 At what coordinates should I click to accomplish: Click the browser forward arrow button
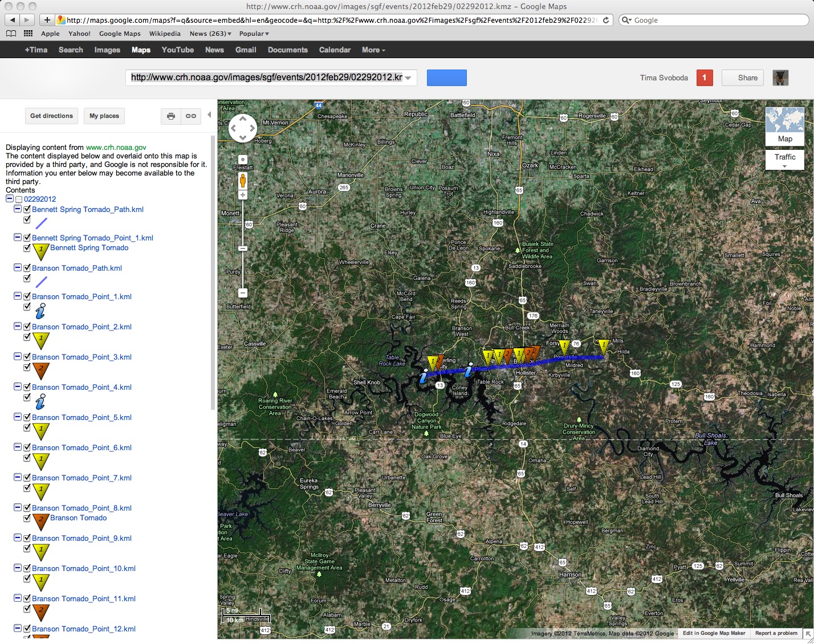(27, 20)
